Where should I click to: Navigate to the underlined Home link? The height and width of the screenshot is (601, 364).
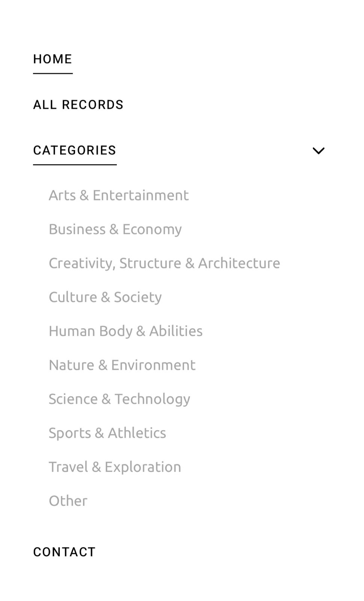click(53, 59)
